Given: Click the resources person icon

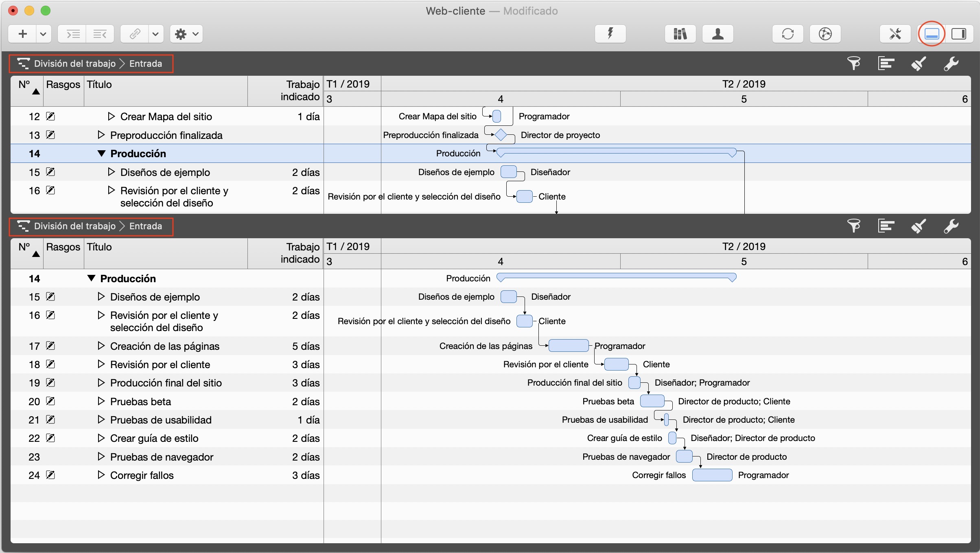Looking at the screenshot, I should pyautogui.click(x=718, y=34).
